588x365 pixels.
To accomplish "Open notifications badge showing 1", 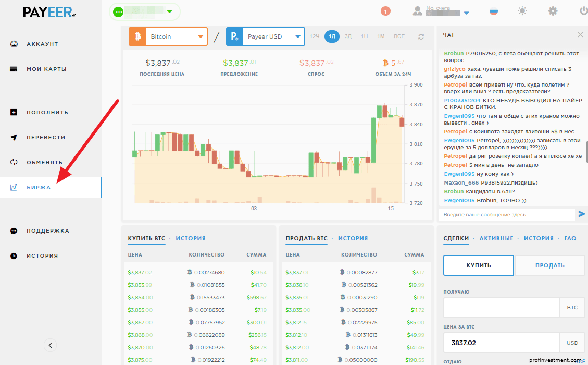I will 385,11.
